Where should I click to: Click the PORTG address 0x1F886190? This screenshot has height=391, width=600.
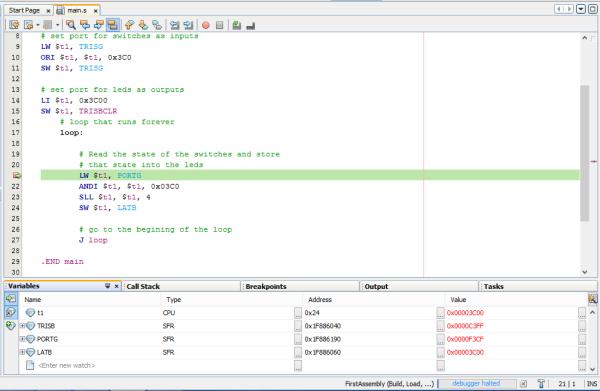coord(323,339)
